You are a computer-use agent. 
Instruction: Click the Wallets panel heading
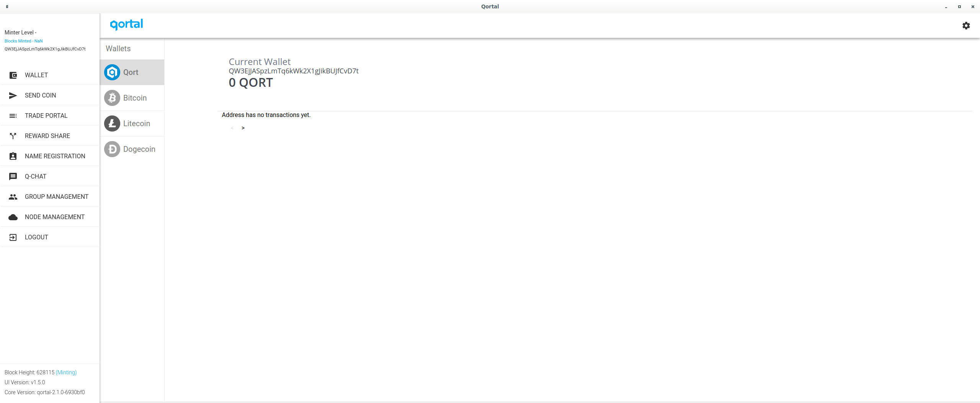(118, 49)
